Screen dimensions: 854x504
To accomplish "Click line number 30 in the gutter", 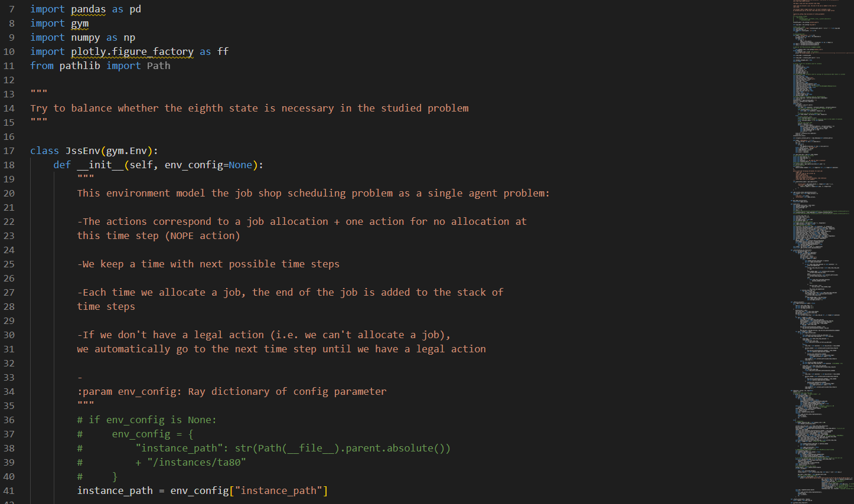I will [x=9, y=335].
